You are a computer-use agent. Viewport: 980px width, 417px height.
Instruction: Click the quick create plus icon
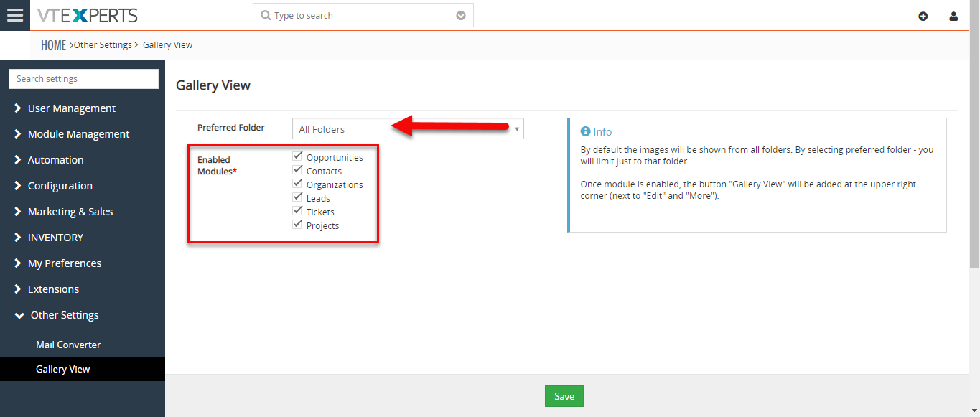[x=923, y=16]
